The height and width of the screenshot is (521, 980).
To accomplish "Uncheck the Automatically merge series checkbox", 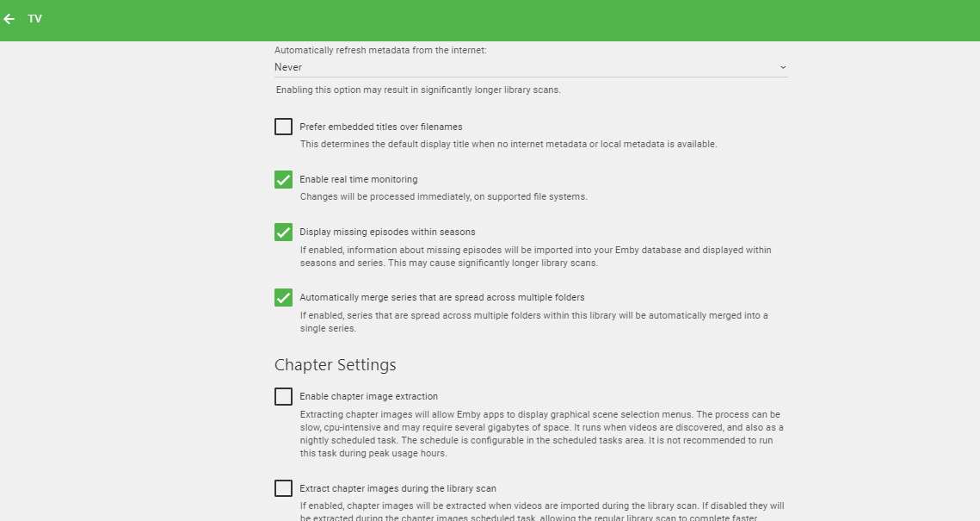I will click(283, 298).
